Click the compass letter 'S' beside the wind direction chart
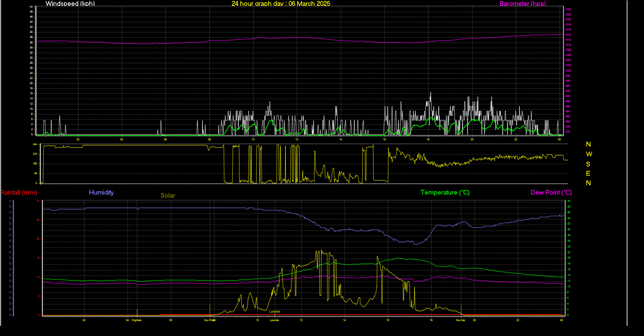The height and width of the screenshot is (336, 644). tap(588, 164)
